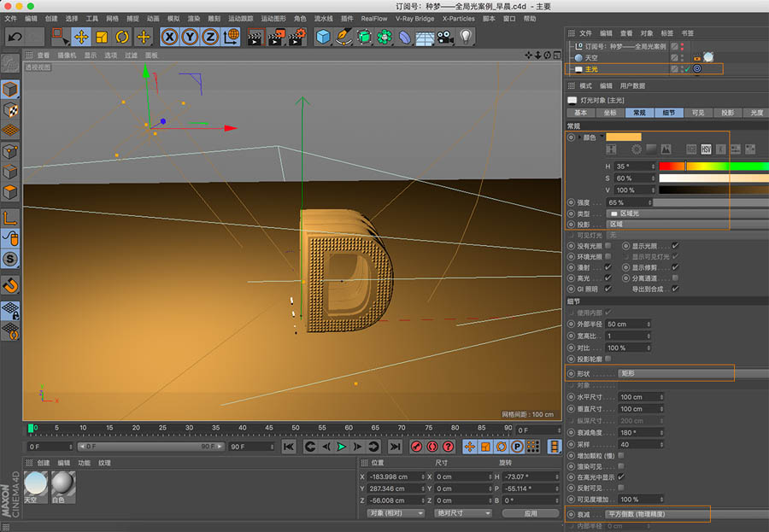
Task: Click the 应用 button
Action: coord(531,513)
